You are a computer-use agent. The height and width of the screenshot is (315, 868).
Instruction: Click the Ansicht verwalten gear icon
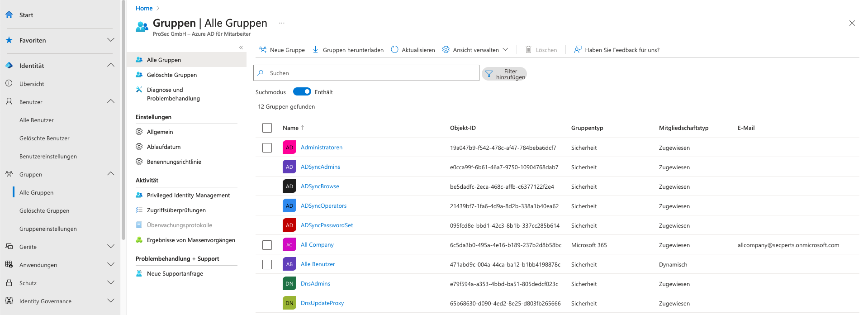tap(446, 50)
